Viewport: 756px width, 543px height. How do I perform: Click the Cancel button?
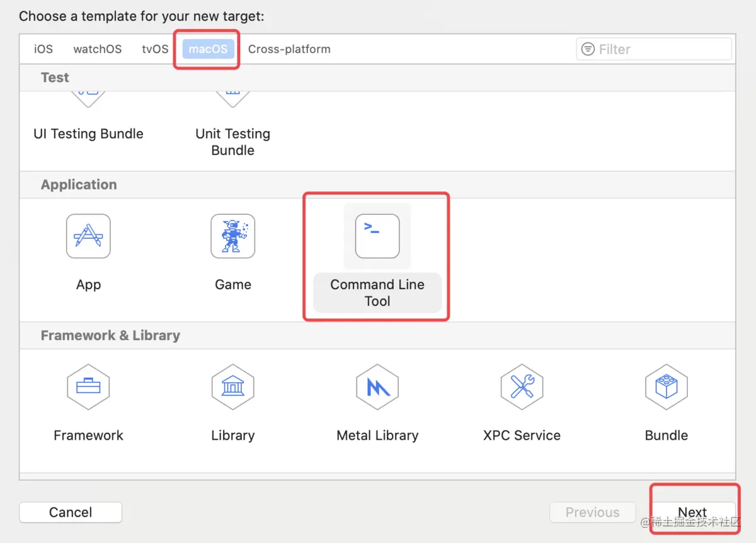coord(71,512)
